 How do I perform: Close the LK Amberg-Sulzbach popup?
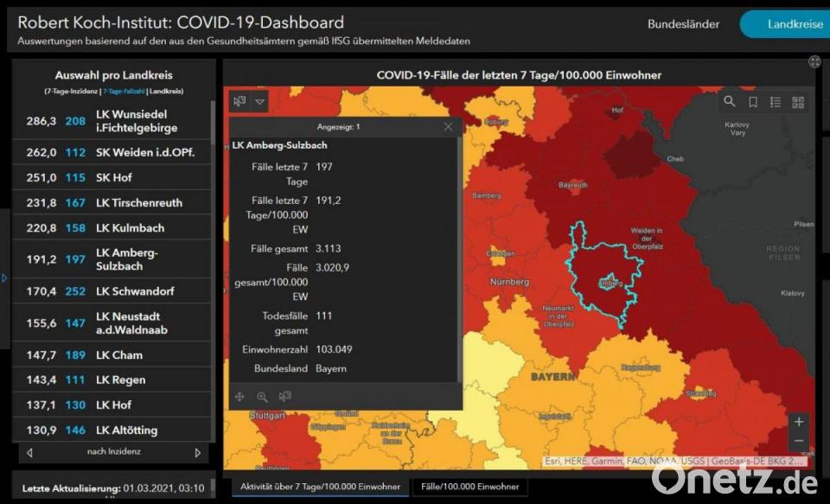click(449, 126)
